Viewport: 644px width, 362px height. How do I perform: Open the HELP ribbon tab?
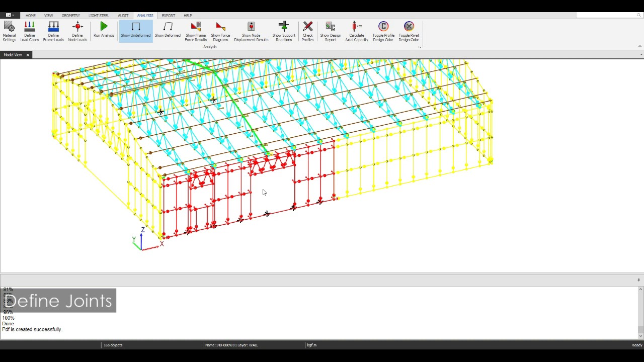point(188,16)
